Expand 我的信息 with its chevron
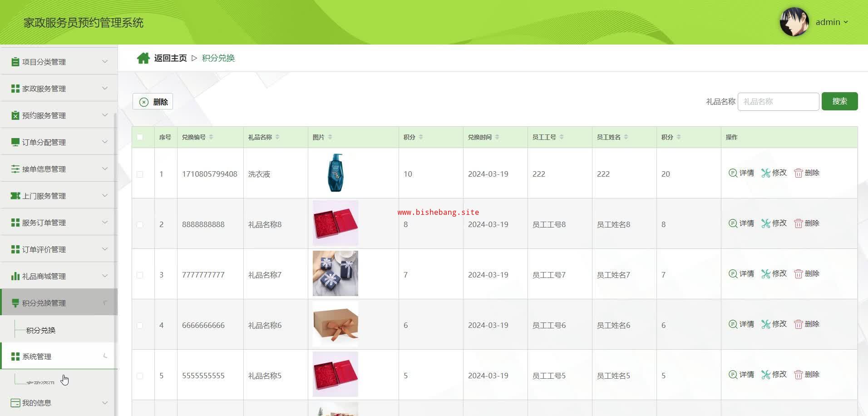Image resolution: width=868 pixels, height=416 pixels. tap(105, 403)
